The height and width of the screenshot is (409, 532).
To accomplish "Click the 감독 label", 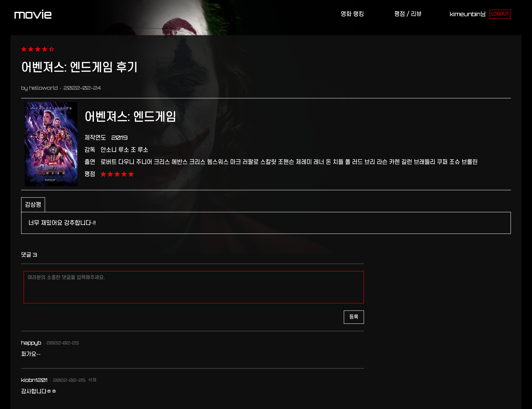I will (90, 150).
